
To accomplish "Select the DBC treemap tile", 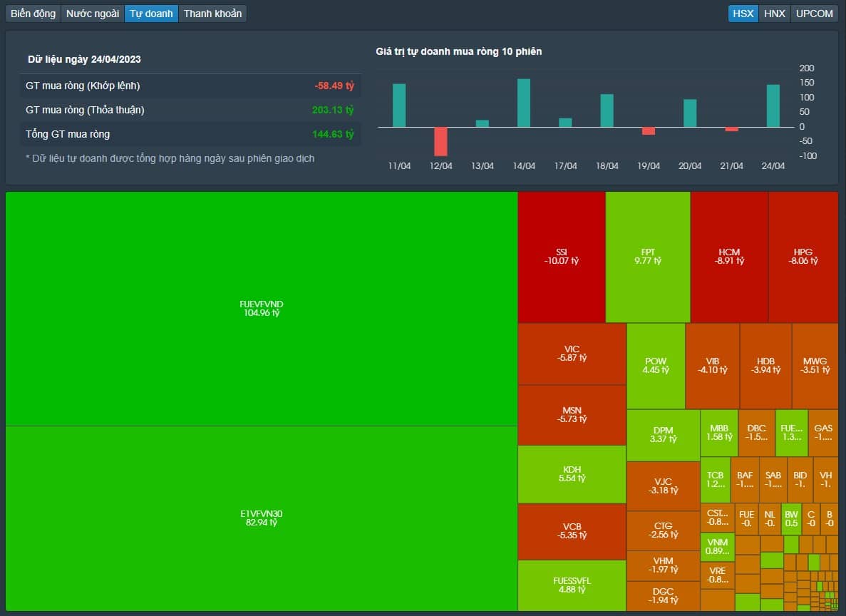I will [756, 433].
